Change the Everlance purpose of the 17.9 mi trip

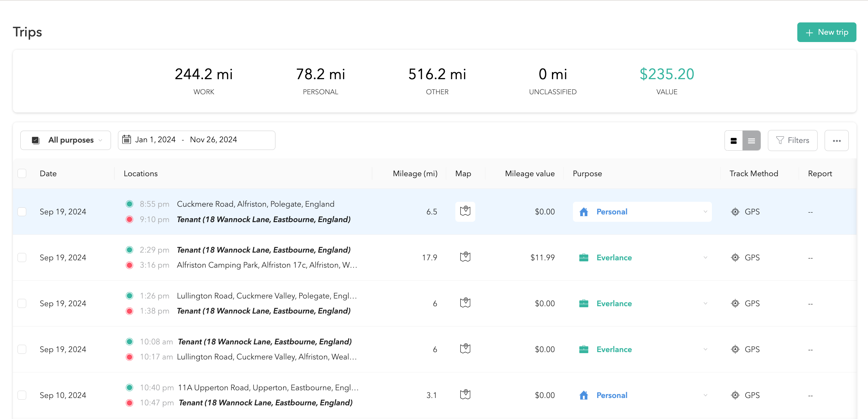point(642,257)
